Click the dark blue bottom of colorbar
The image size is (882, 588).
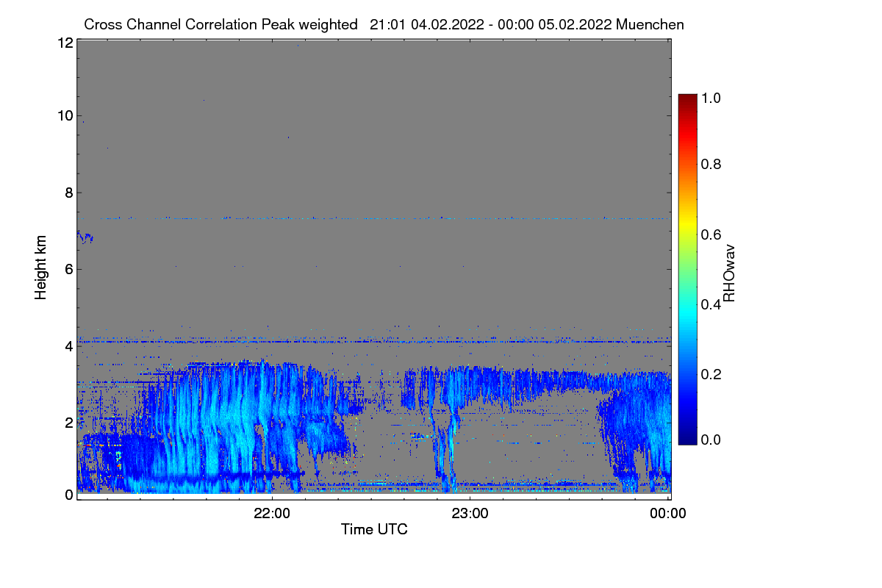point(687,440)
